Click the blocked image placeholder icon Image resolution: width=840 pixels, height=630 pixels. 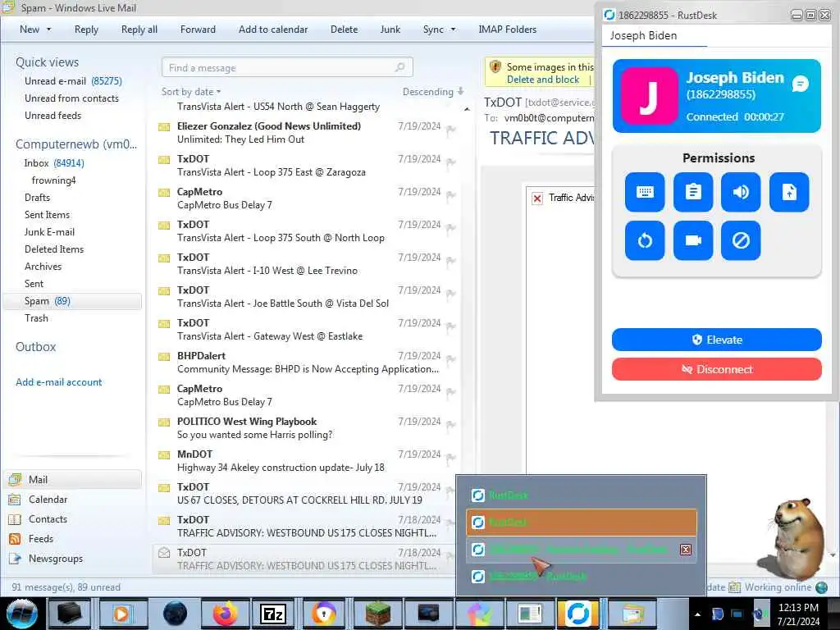[x=537, y=199]
